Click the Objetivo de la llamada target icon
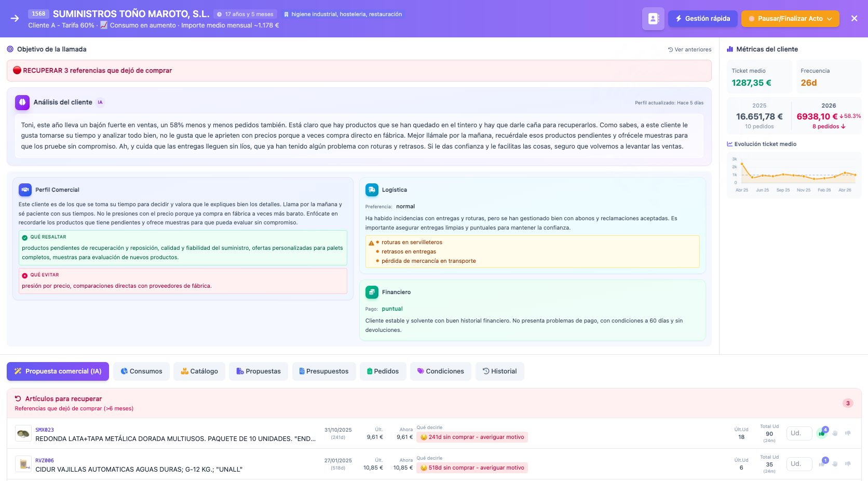 click(10, 49)
